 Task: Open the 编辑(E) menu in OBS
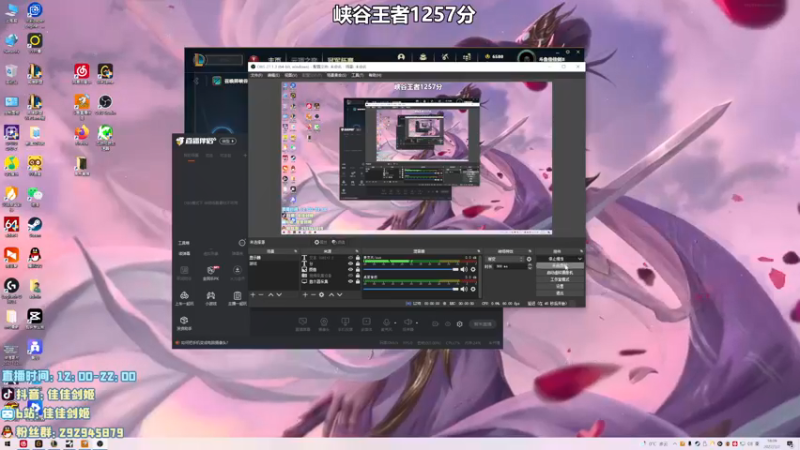point(273,75)
